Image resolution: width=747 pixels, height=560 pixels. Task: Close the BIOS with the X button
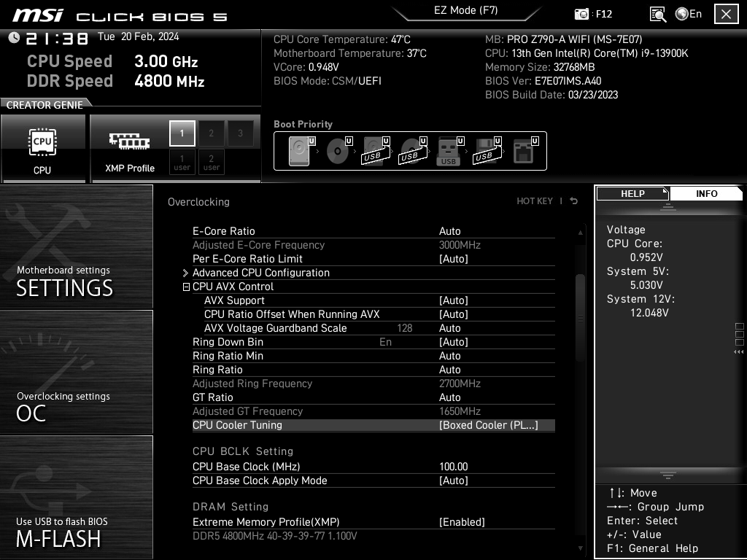726,14
